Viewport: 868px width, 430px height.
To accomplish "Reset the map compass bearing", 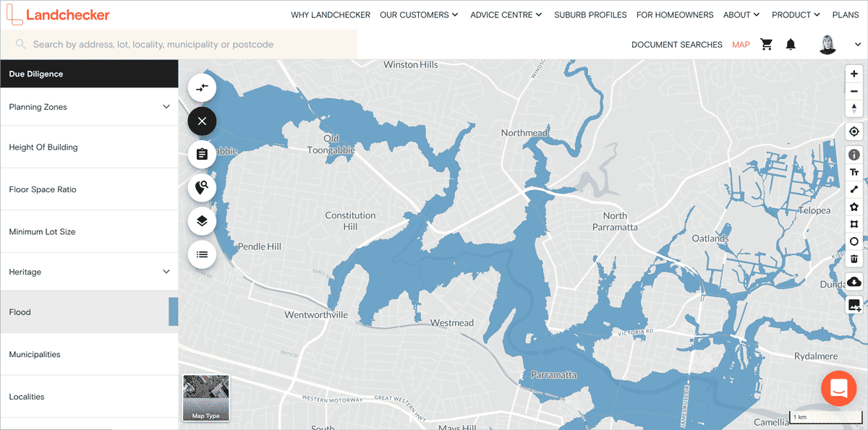I will (854, 108).
